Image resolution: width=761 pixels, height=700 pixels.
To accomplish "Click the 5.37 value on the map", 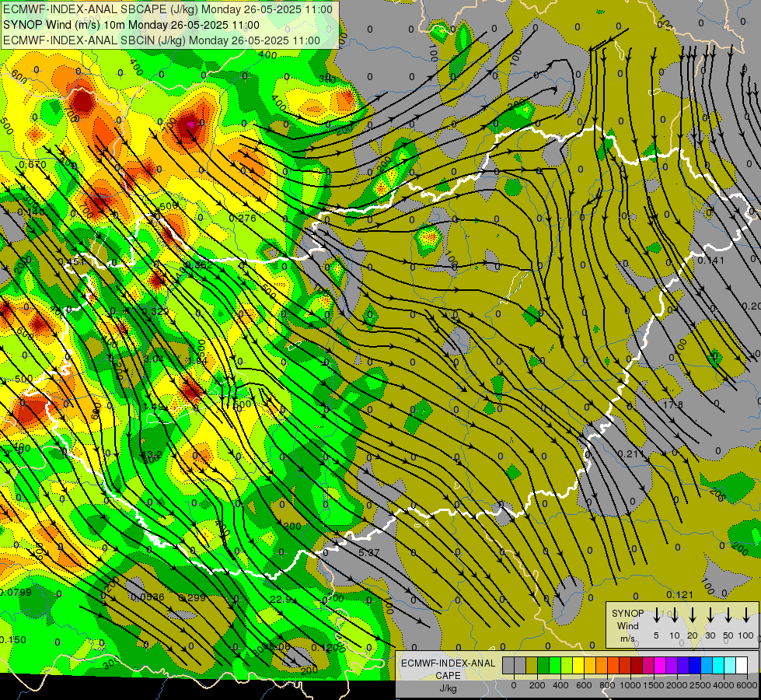I will (369, 552).
